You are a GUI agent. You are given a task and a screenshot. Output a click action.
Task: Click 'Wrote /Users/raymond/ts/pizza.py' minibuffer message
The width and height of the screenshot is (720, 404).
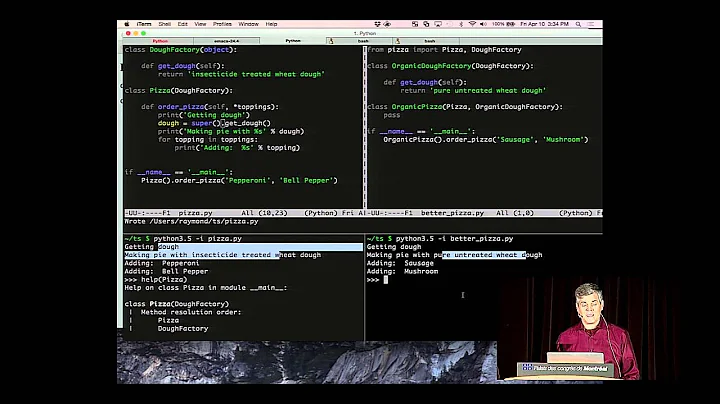191,221
